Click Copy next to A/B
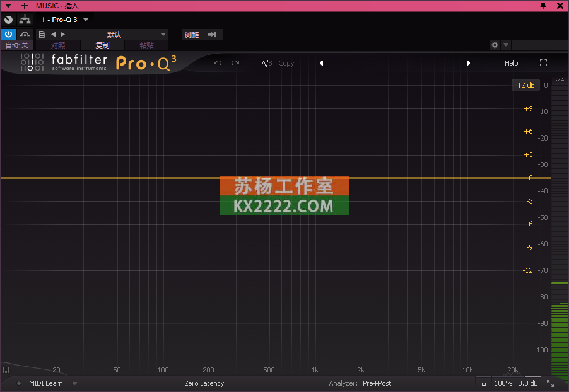569x392 pixels. pos(286,63)
